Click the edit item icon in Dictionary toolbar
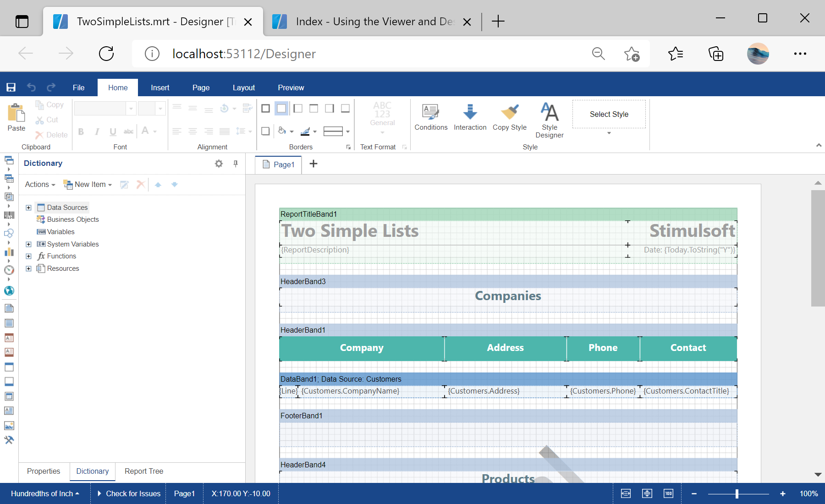The image size is (825, 504). tap(124, 185)
